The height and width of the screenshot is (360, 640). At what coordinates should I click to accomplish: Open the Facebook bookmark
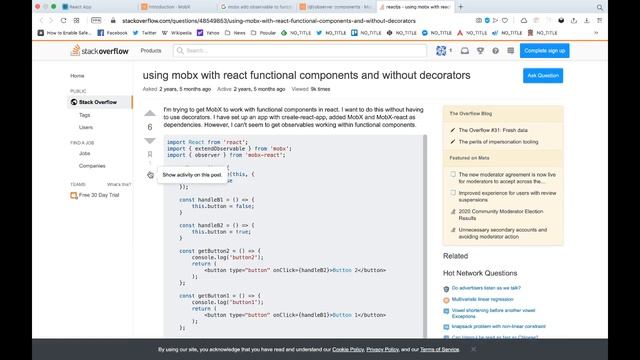[x=112, y=33]
